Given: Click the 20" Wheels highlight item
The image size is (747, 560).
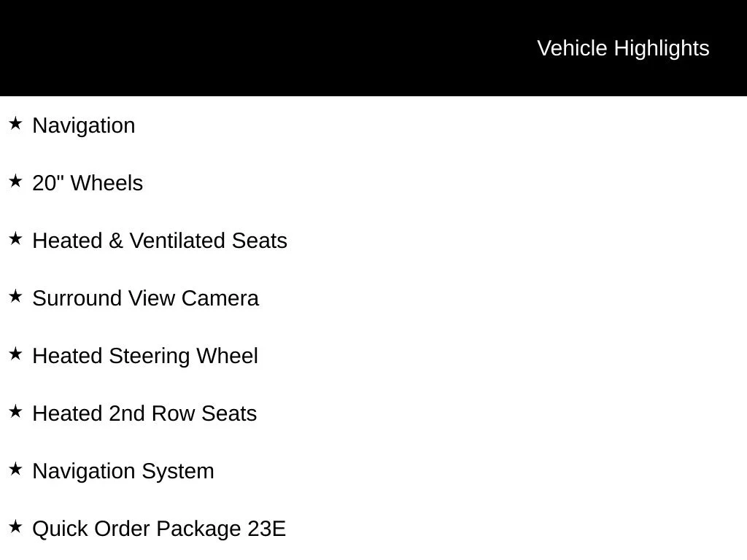Looking at the screenshot, I should coord(88,183).
